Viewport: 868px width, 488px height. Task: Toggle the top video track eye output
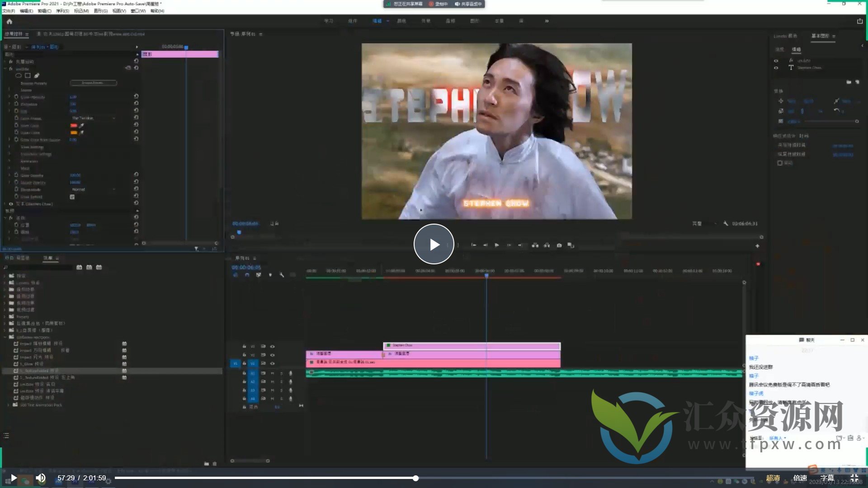(272, 347)
